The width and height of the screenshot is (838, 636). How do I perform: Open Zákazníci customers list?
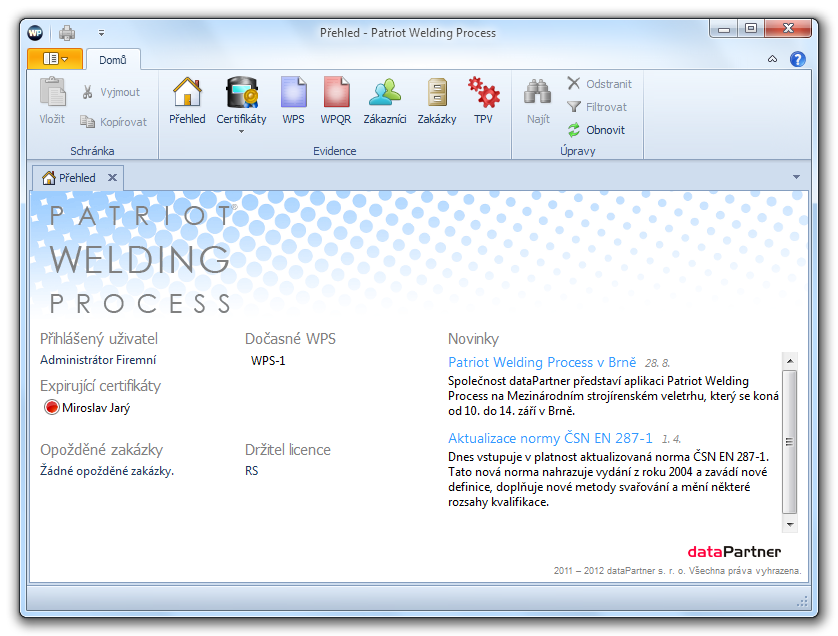(385, 101)
